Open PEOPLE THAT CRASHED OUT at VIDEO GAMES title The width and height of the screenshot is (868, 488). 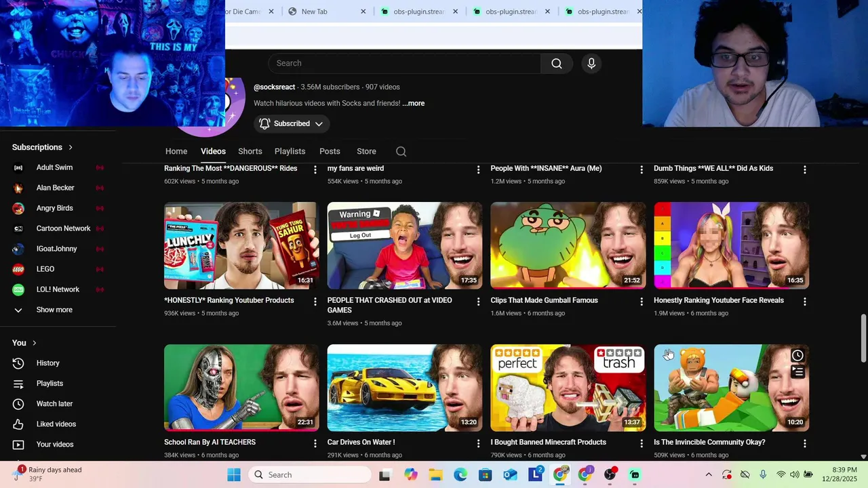(x=390, y=305)
